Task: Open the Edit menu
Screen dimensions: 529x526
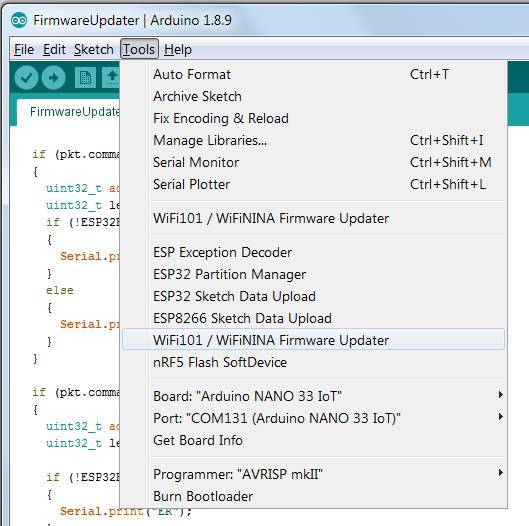Action: (x=54, y=50)
